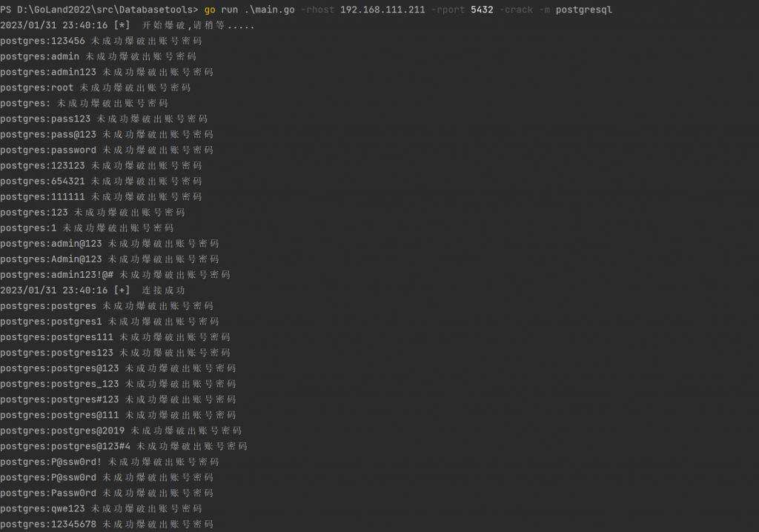Select the postgres:Passw0rd line
The image size is (759, 532).
tap(107, 493)
